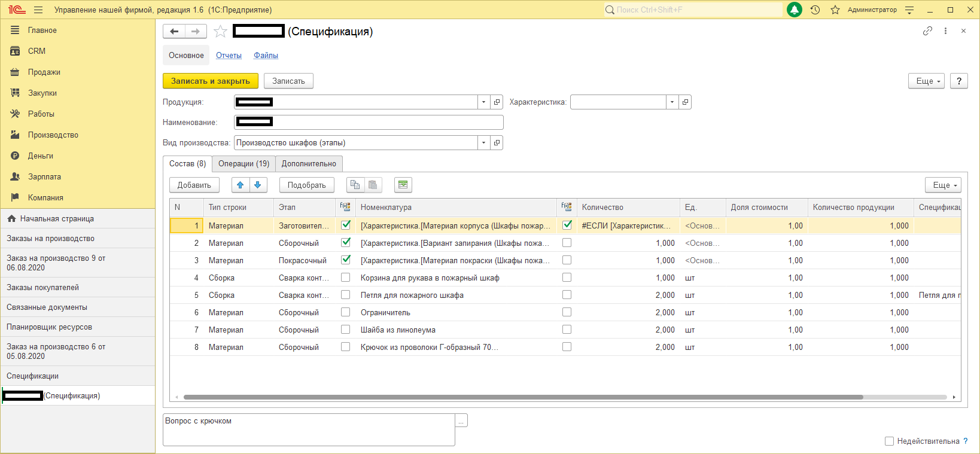Expand the Продукция dropdown list
Image resolution: width=980 pixels, height=454 pixels.
[483, 102]
